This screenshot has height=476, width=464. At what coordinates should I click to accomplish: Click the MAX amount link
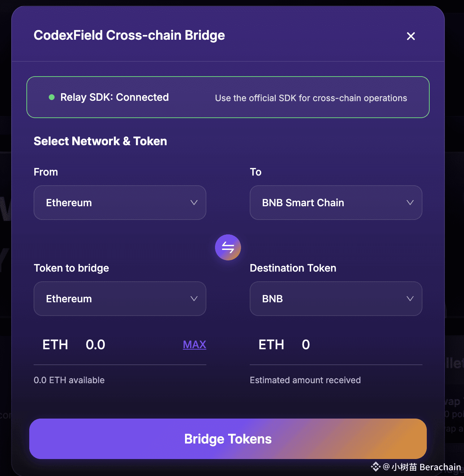tap(194, 345)
